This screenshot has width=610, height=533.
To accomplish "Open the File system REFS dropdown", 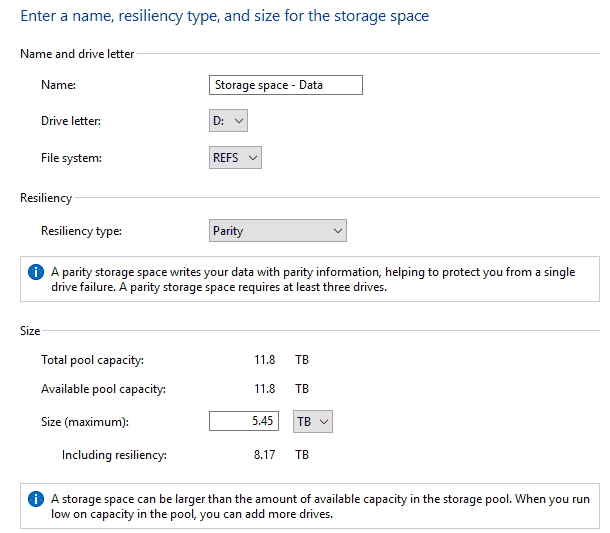I will [x=235, y=158].
